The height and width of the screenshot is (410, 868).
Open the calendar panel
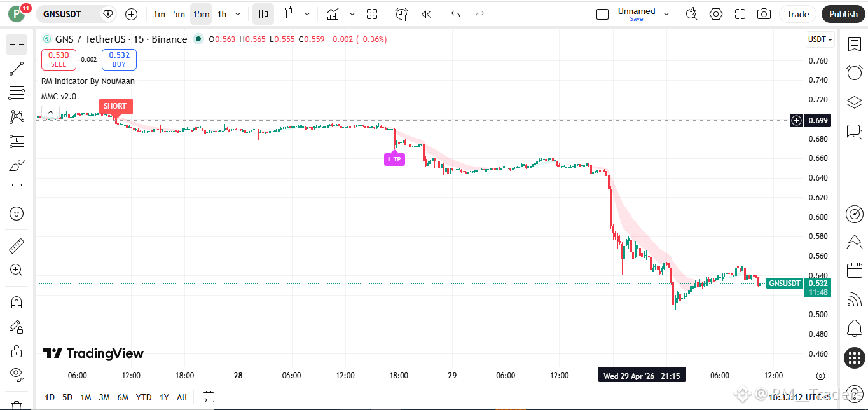pyautogui.click(x=855, y=270)
